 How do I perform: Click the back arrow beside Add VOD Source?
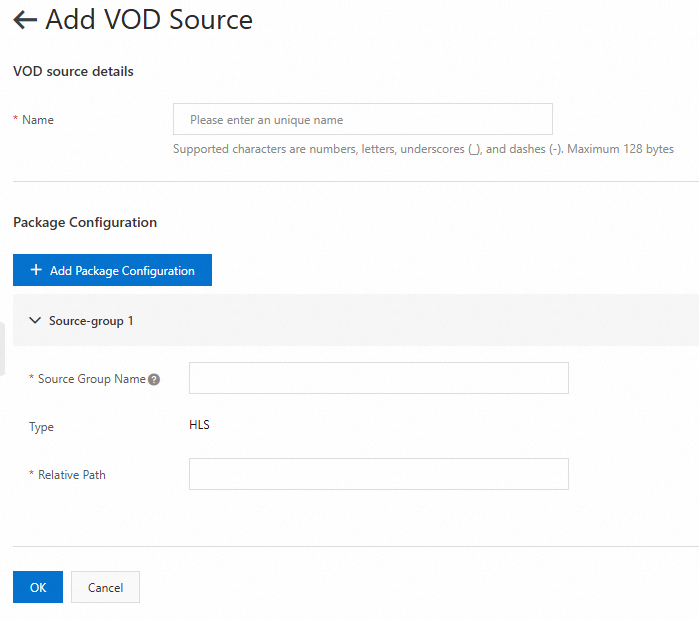25,20
